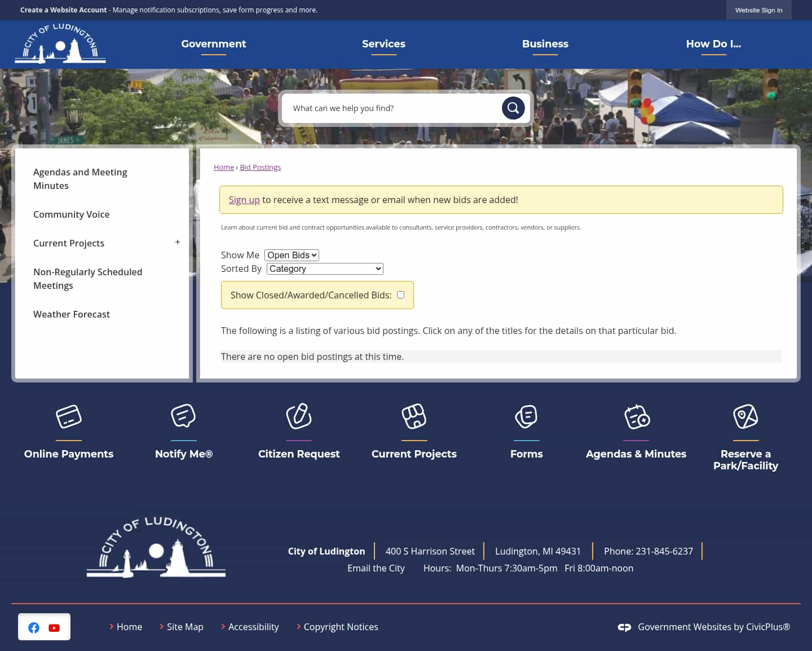812x651 pixels.
Task: Click Citizen Request quick link text
Action: coord(299,454)
